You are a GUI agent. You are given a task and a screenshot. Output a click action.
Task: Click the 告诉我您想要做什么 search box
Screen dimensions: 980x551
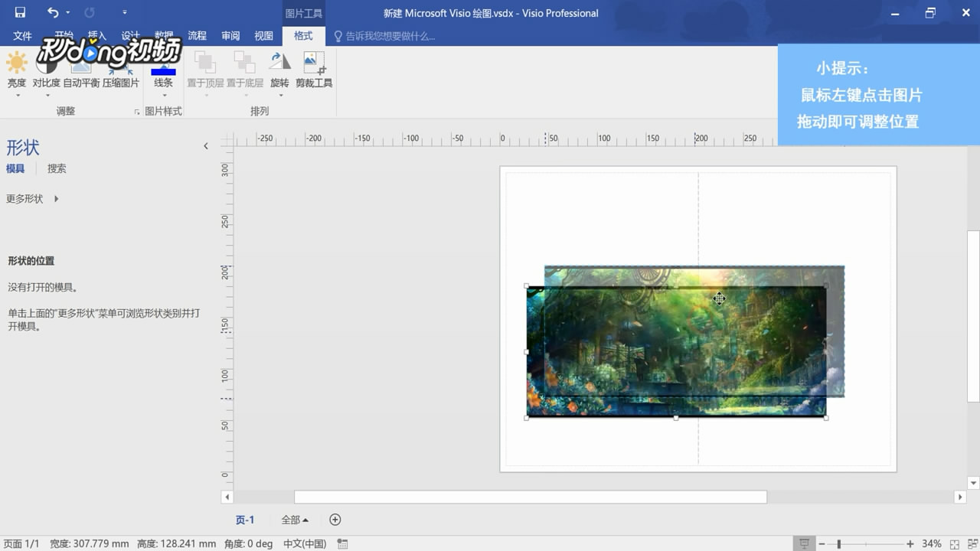(390, 36)
